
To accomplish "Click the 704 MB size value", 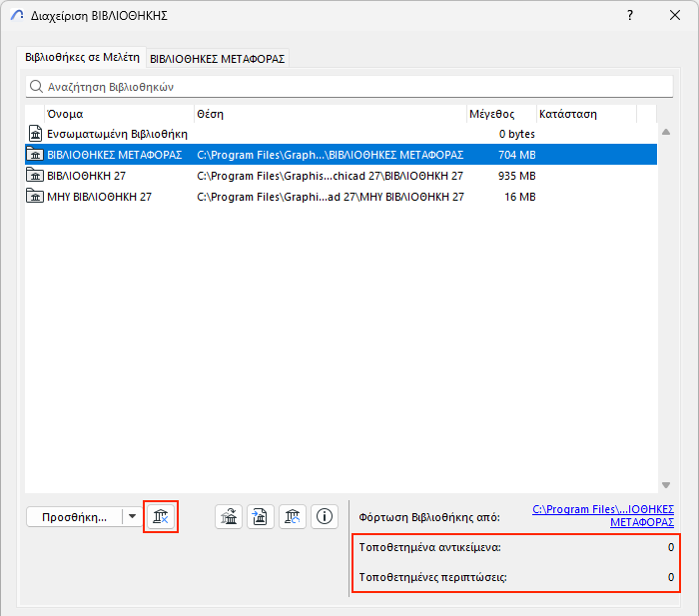I will pos(516,155).
